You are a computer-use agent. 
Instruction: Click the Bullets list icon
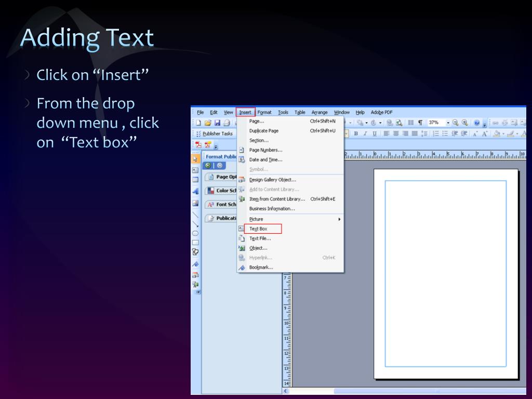pyautogui.click(x=445, y=134)
